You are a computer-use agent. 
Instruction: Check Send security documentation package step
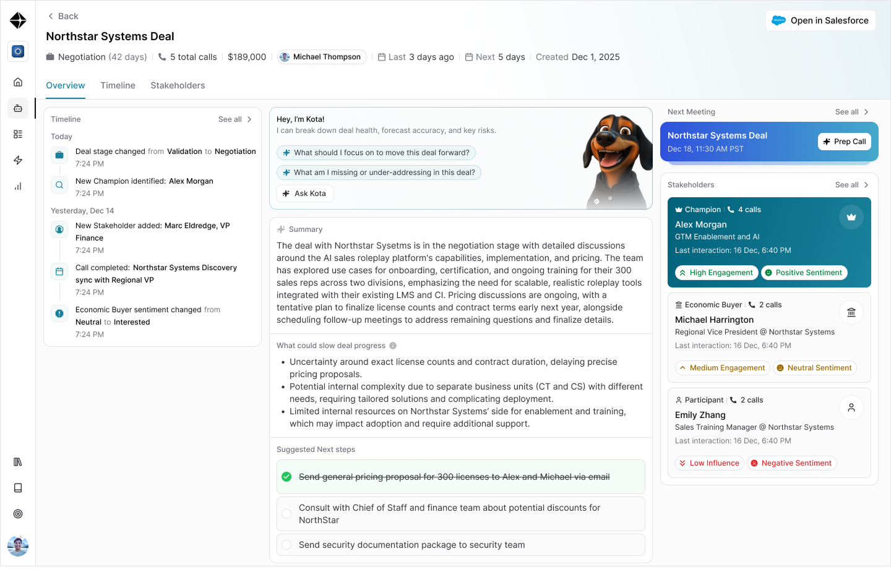(x=286, y=545)
